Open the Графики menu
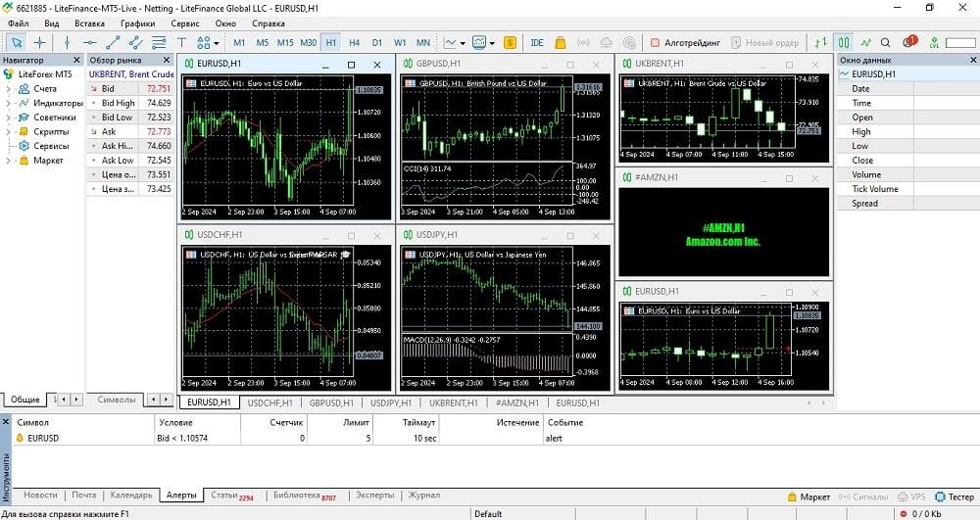The image size is (980, 520). coord(137,24)
